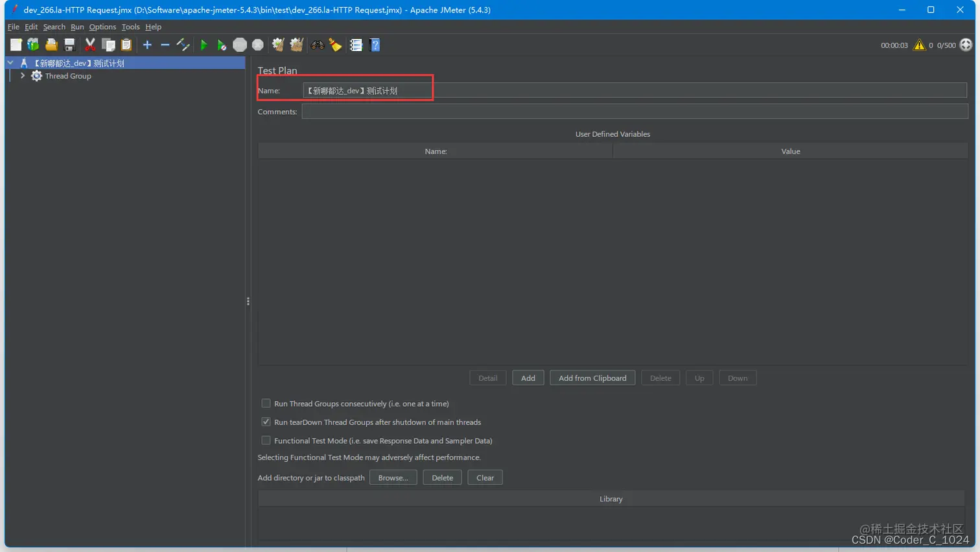This screenshot has width=980, height=552.
Task: Open the Options menu
Action: tap(102, 27)
